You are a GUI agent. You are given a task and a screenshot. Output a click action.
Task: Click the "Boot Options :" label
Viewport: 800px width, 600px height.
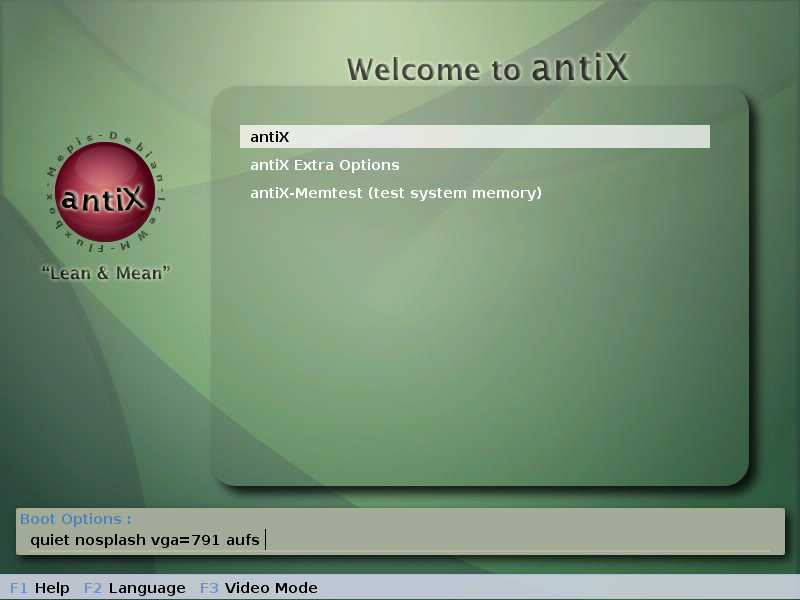click(x=76, y=519)
